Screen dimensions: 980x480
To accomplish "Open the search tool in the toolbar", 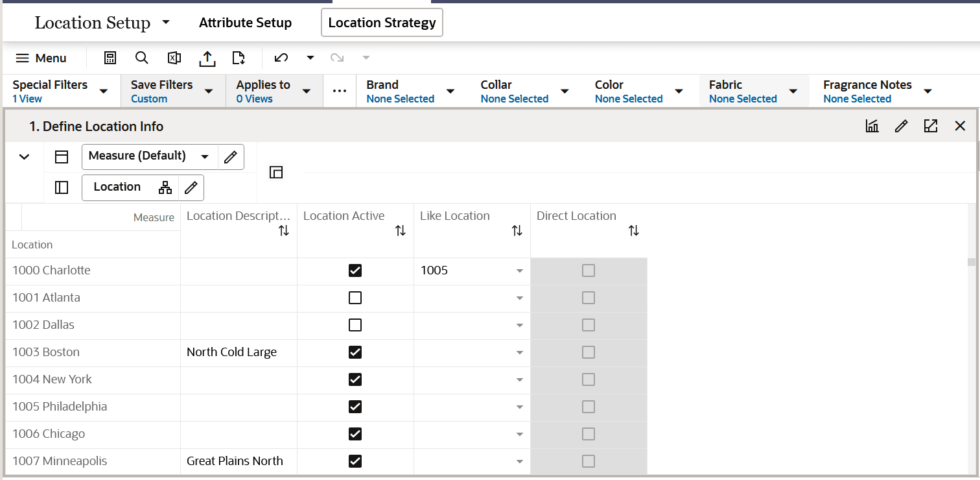I will coord(142,58).
